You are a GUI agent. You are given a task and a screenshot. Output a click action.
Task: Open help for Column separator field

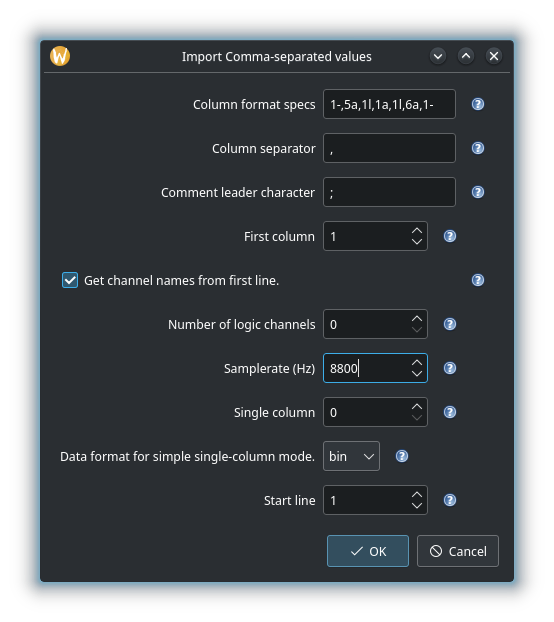pos(477,148)
